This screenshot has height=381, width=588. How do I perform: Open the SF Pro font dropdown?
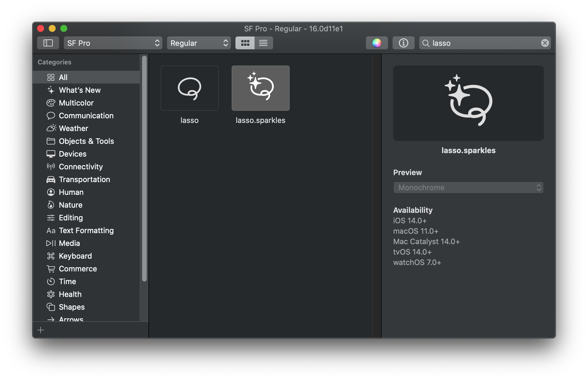pyautogui.click(x=113, y=43)
